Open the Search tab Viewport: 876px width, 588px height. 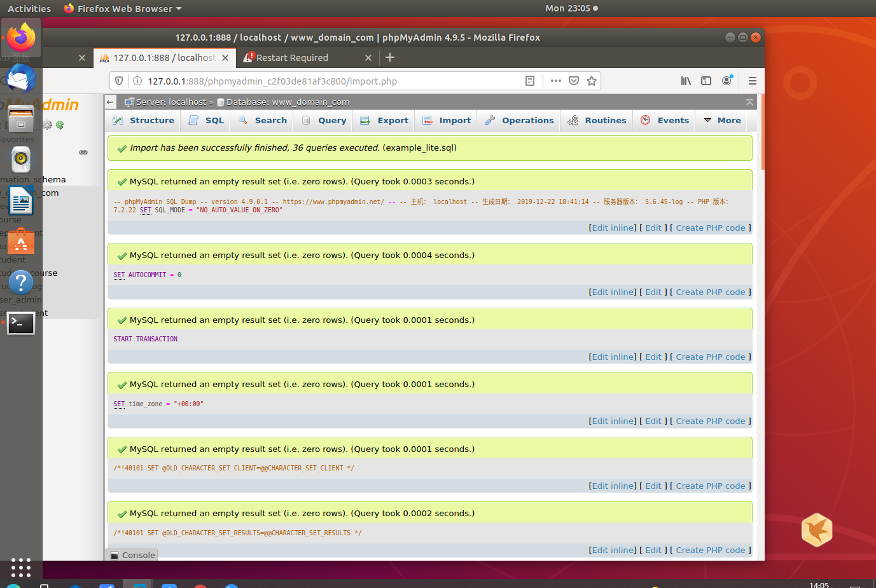263,120
